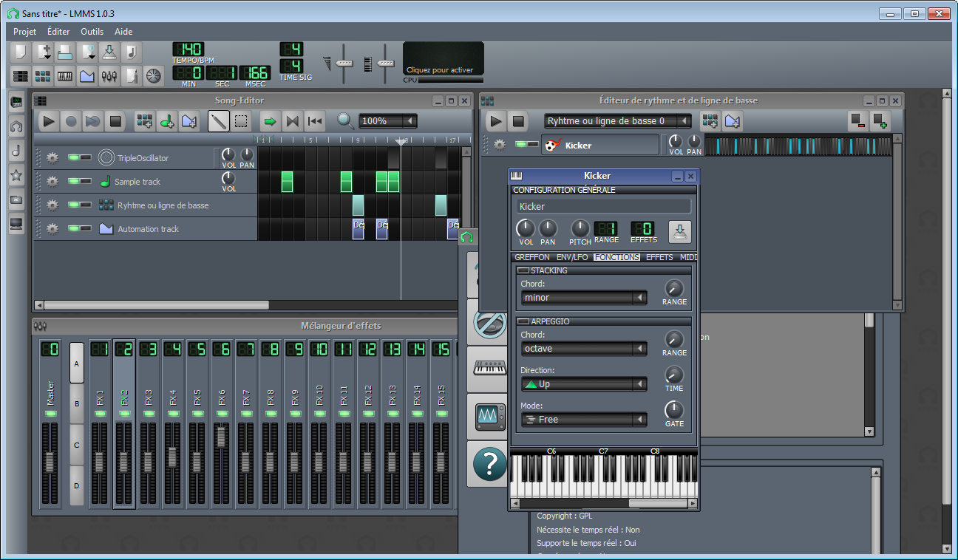Viewport: 958px width, 560px height.
Task: Open the Instrument plugins sidebar browser
Action: (x=16, y=102)
